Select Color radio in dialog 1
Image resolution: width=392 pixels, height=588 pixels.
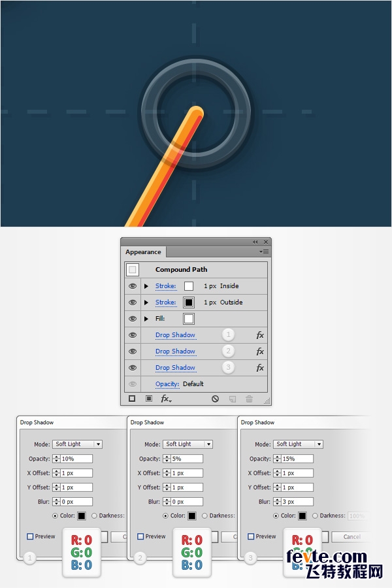pos(55,516)
